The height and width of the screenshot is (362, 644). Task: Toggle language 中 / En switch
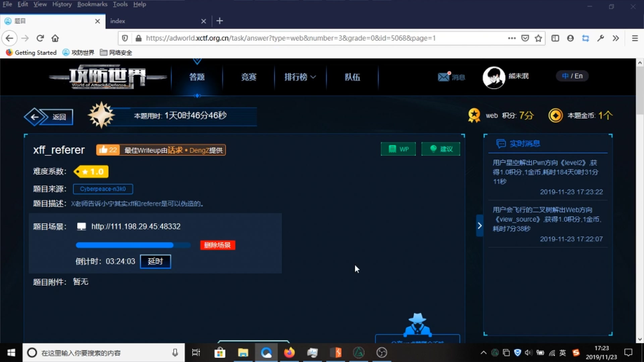point(572,76)
